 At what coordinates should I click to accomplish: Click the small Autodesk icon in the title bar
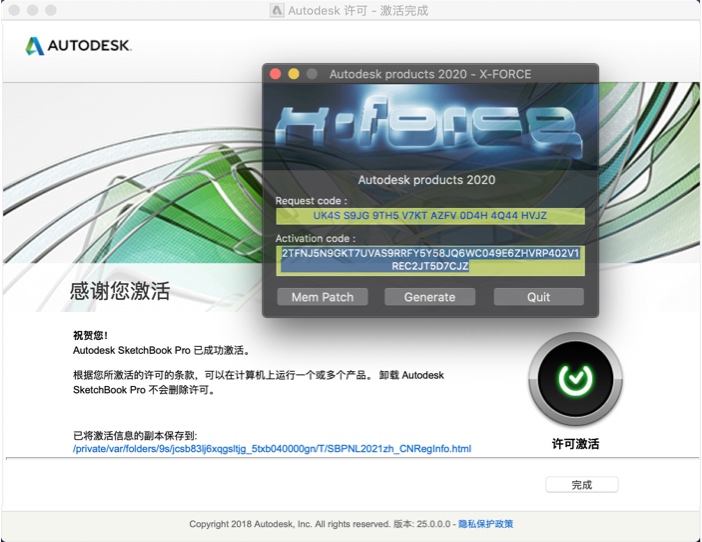(x=277, y=10)
